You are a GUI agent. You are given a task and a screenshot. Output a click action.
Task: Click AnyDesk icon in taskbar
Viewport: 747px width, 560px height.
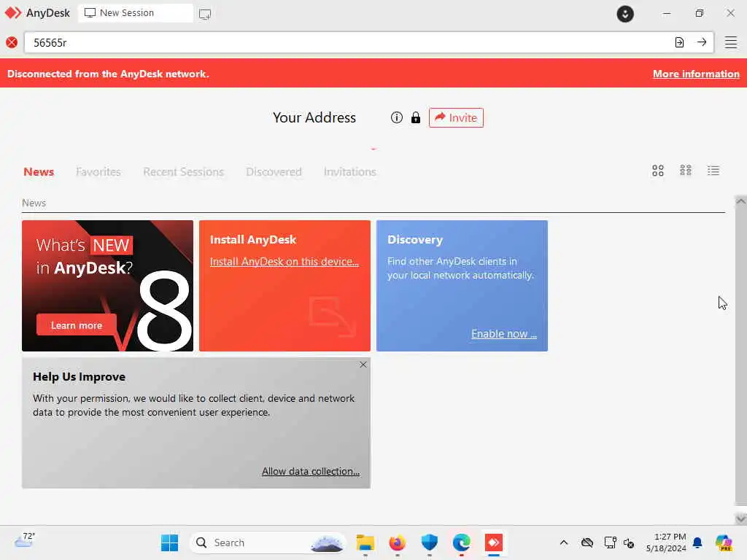494,542
